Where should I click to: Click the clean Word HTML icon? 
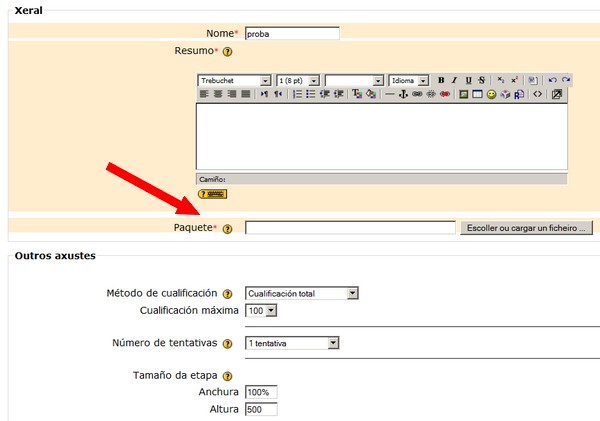coord(533,80)
